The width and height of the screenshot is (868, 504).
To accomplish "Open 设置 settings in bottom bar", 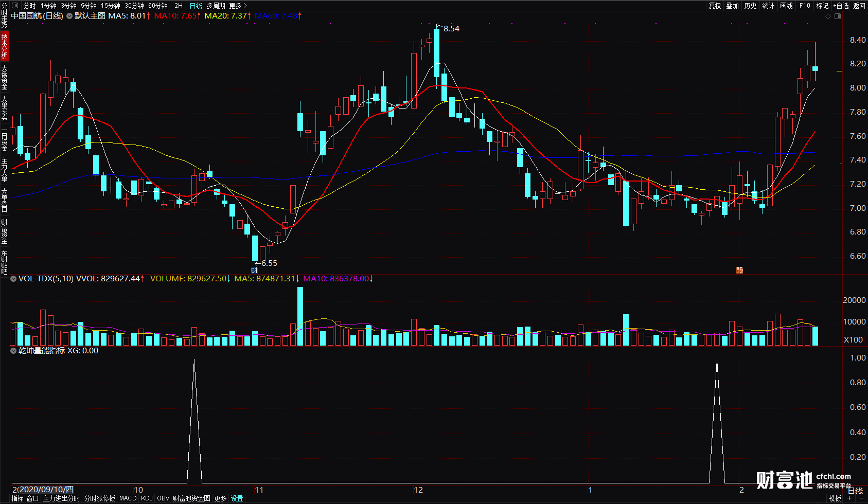I will click(x=237, y=498).
